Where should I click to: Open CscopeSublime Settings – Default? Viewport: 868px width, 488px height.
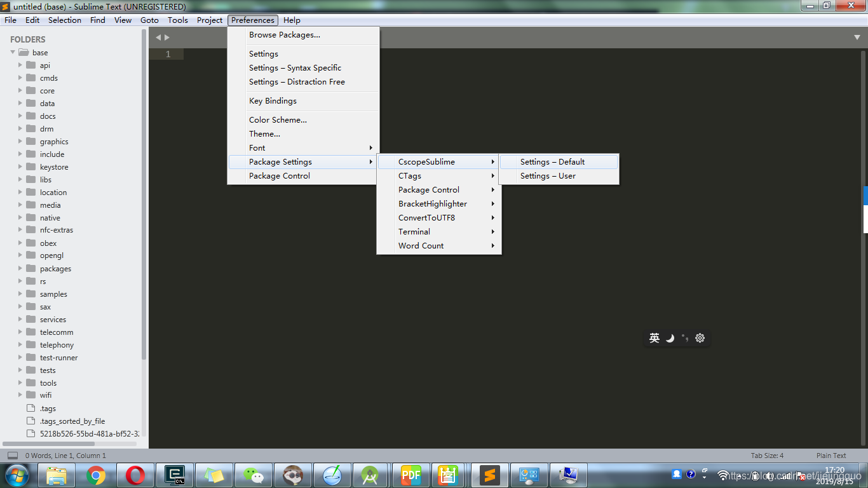pyautogui.click(x=559, y=162)
